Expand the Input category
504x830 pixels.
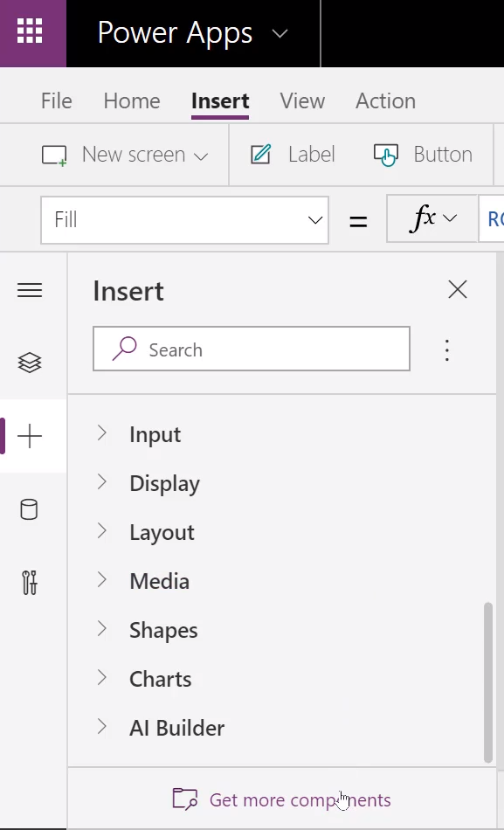(x=155, y=434)
